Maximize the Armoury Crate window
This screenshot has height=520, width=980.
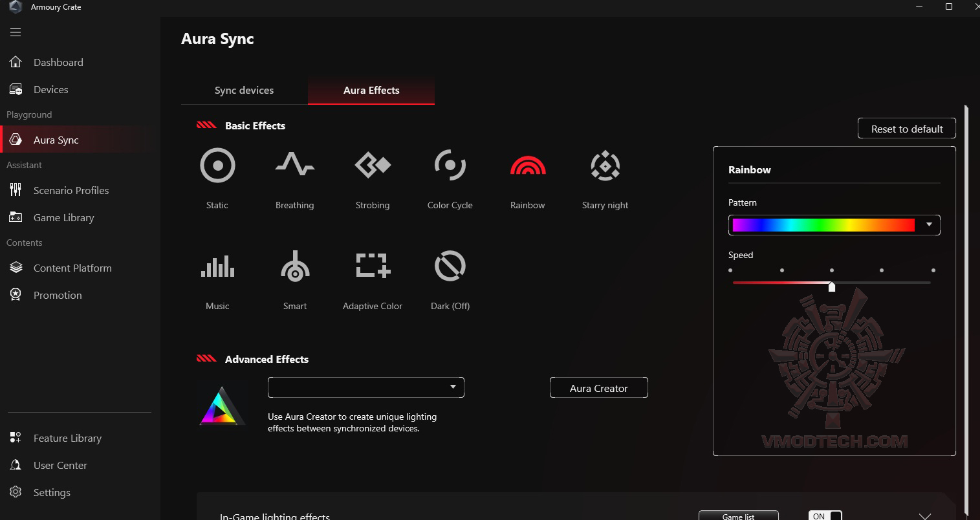click(x=949, y=7)
